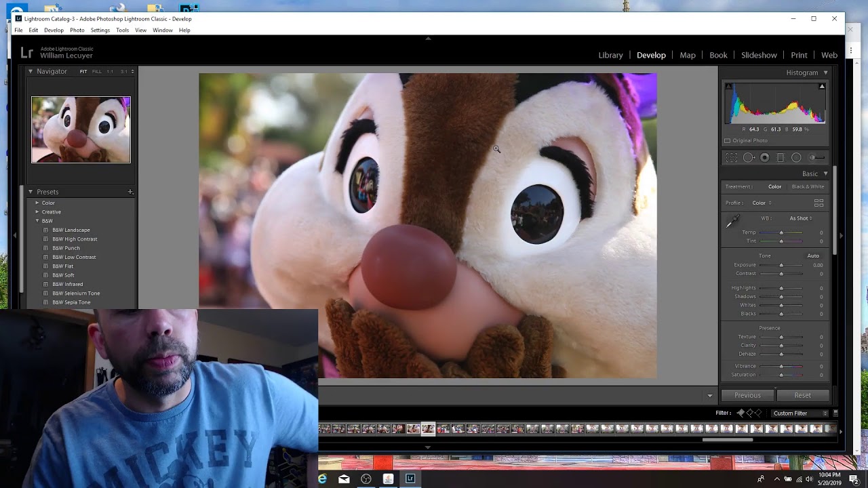Screen dimensions: 868x488
Task: Open the Profile Browser grid icon
Action: tap(818, 203)
